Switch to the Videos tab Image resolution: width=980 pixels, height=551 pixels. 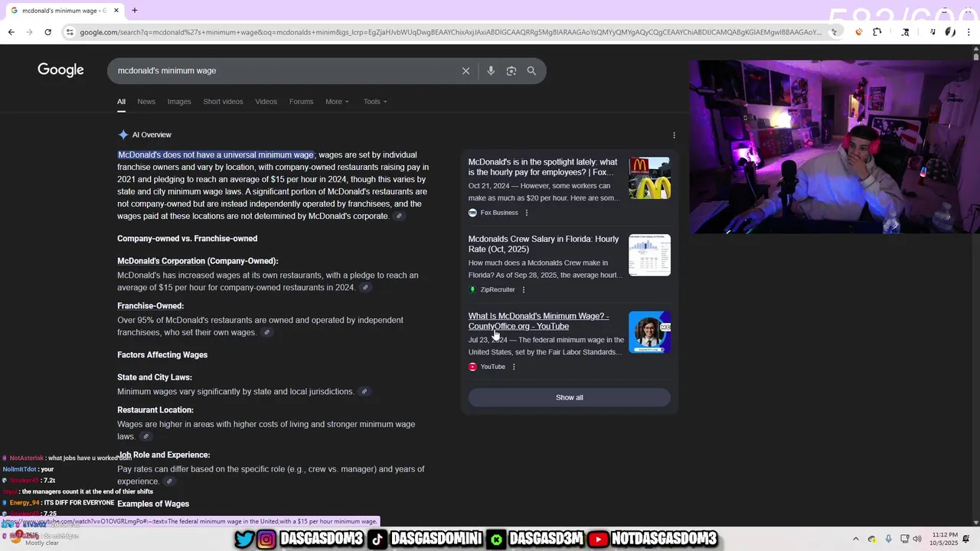[x=266, y=102]
